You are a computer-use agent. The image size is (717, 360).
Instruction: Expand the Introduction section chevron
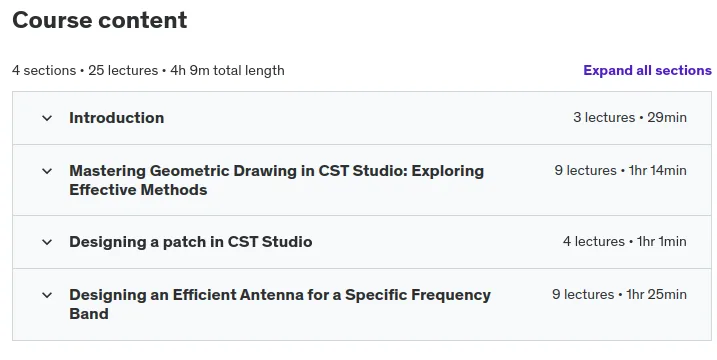coord(47,118)
